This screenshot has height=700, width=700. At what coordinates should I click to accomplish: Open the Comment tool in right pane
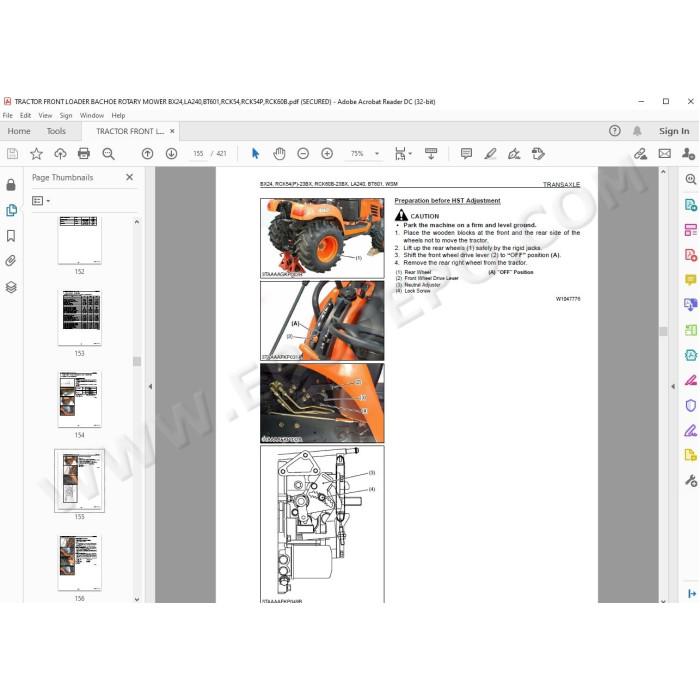click(691, 280)
